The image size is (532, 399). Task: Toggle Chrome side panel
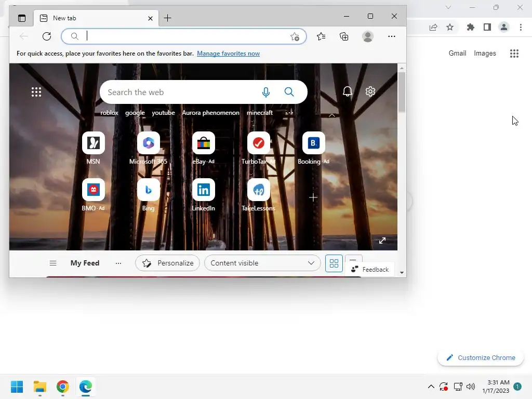487,27
